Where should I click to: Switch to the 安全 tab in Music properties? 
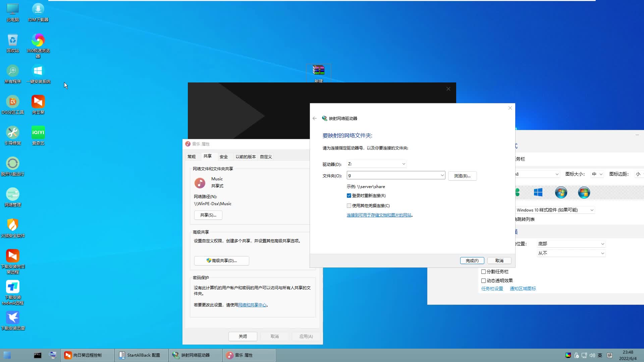(224, 157)
